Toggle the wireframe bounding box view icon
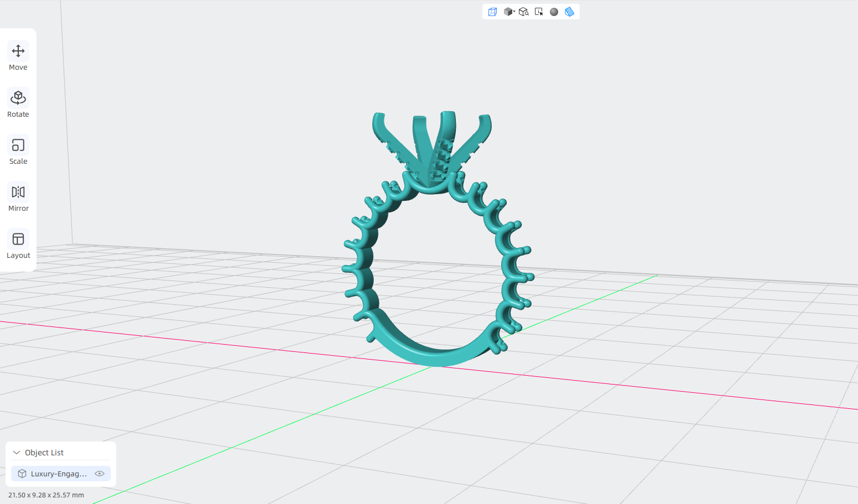This screenshot has height=504, width=858. click(x=492, y=12)
